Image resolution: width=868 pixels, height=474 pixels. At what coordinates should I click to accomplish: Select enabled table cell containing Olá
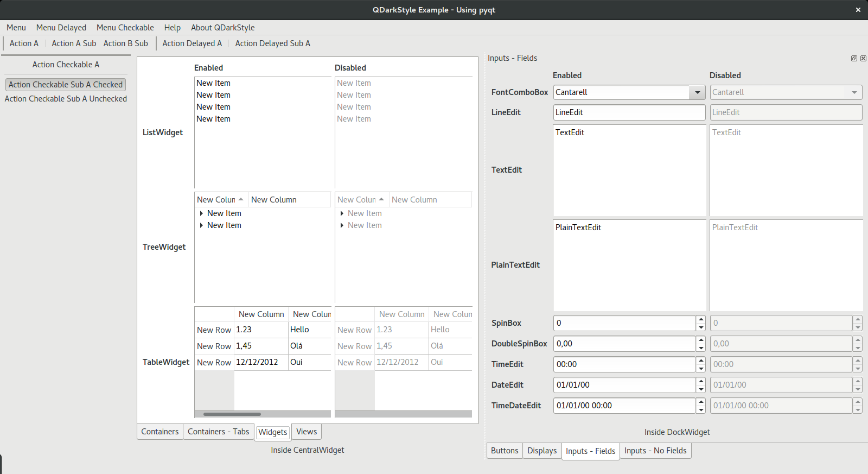(x=310, y=346)
